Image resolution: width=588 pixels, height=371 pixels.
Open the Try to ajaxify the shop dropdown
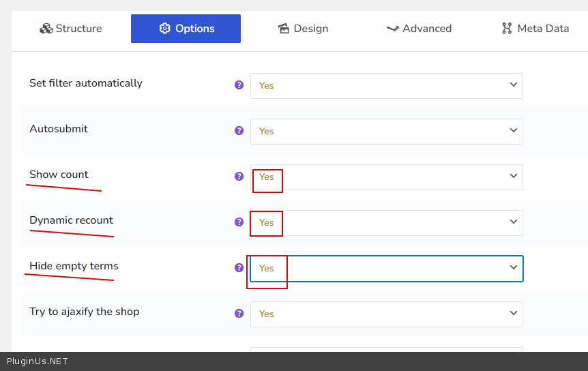[386, 314]
